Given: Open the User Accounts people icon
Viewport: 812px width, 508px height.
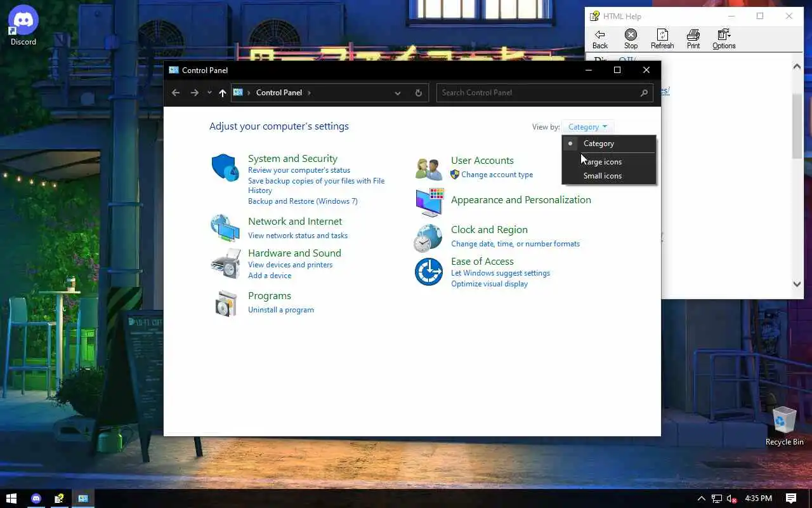Looking at the screenshot, I should 429,169.
